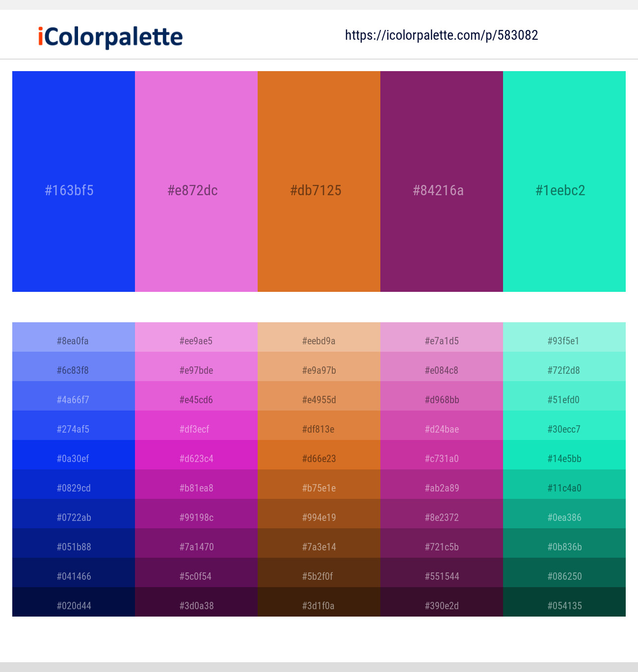The image size is (638, 672).
Task: Click the burnt orange shade #b75e1e
Action: (319, 488)
